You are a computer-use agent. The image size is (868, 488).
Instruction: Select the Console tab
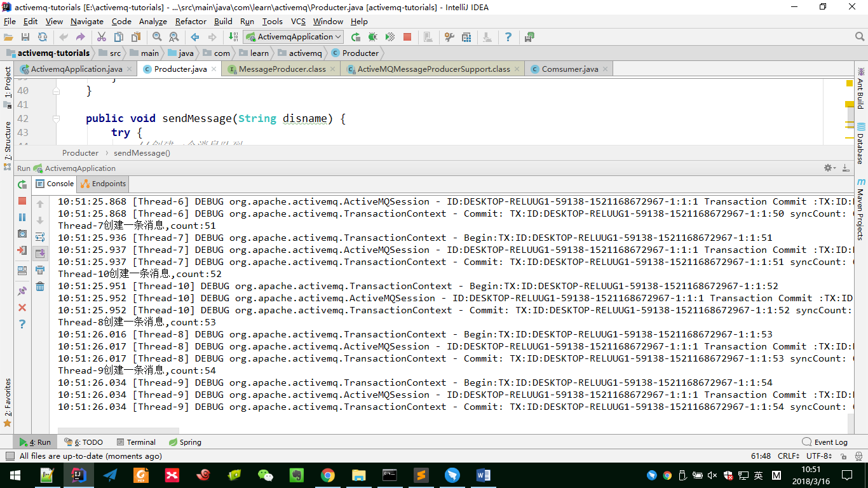54,184
